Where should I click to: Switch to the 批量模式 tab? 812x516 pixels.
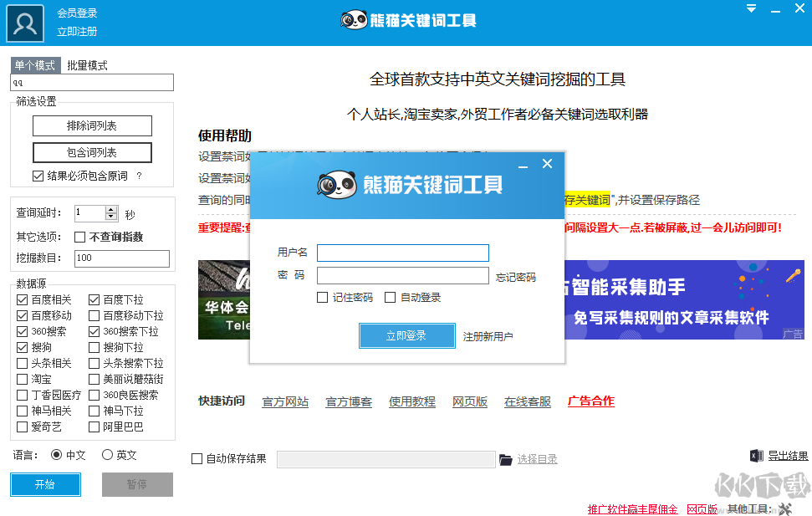click(87, 64)
